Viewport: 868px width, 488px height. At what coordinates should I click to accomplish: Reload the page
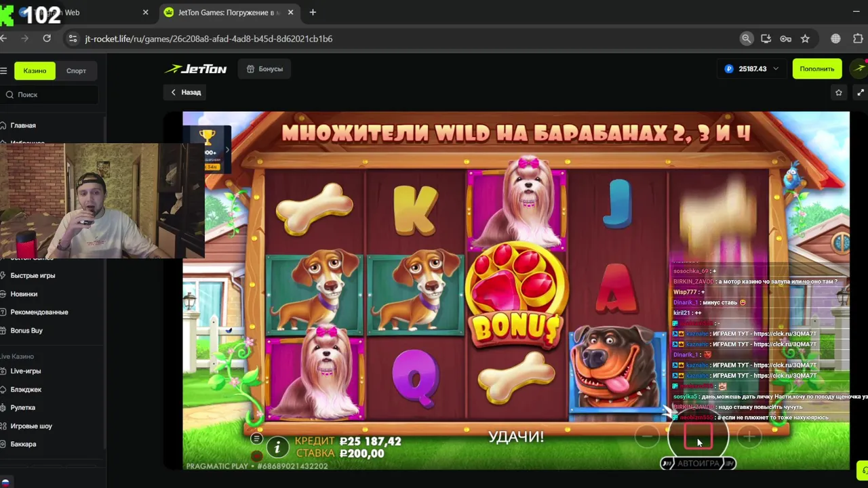point(47,39)
